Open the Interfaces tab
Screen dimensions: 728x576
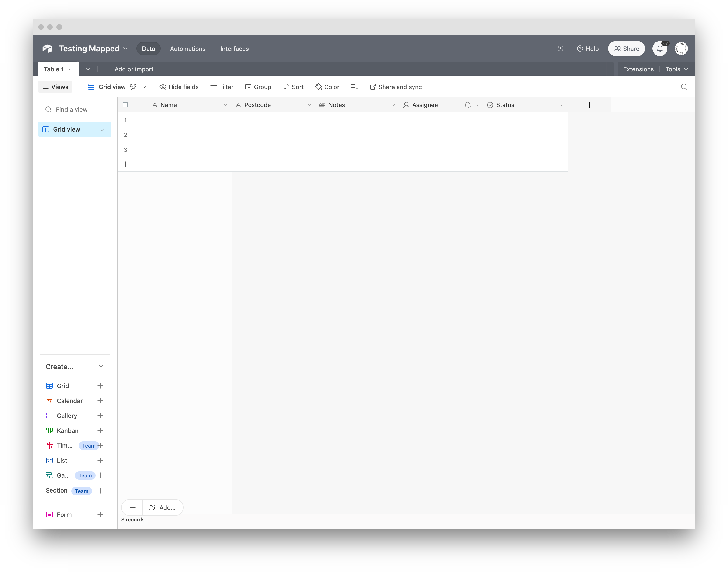pyautogui.click(x=234, y=49)
